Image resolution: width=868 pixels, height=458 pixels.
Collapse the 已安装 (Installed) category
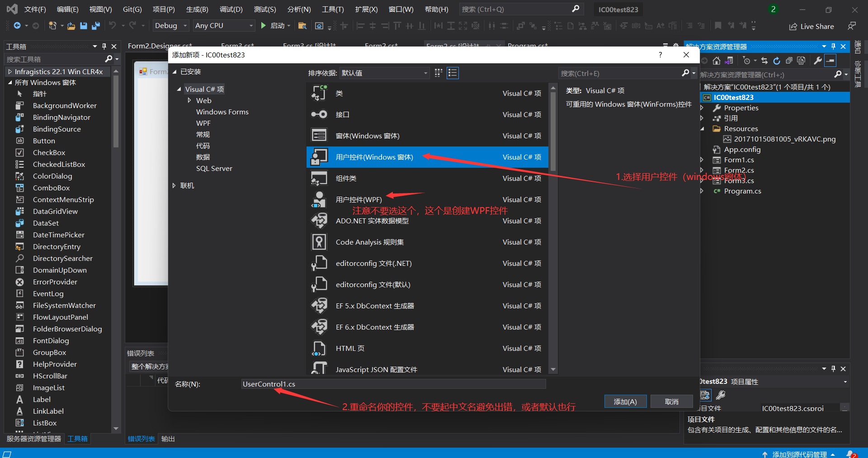tap(174, 71)
